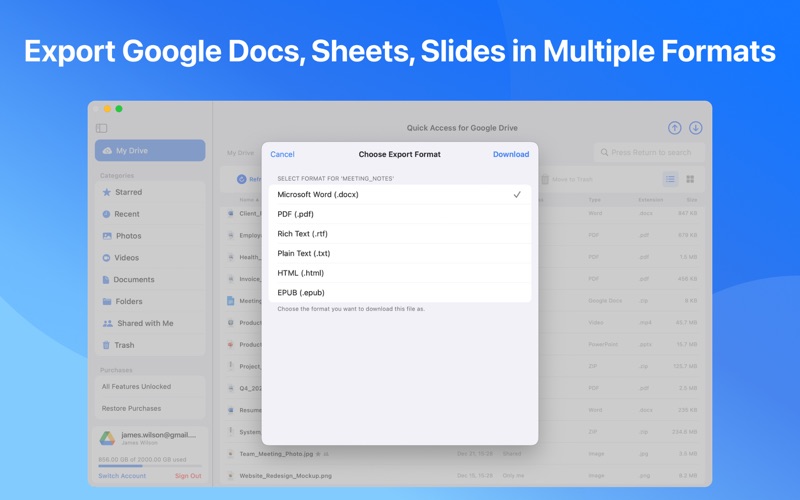800x500 pixels.
Task: Select the file row starting with Health_
Action: click(462, 257)
